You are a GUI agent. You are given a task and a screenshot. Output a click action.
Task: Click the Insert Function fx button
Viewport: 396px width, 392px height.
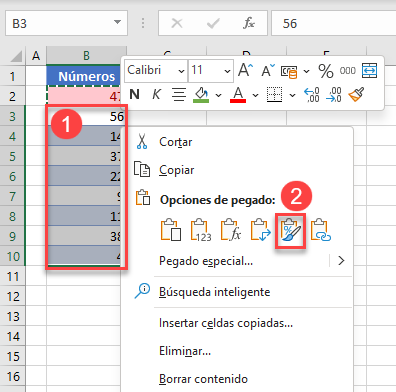click(x=249, y=23)
